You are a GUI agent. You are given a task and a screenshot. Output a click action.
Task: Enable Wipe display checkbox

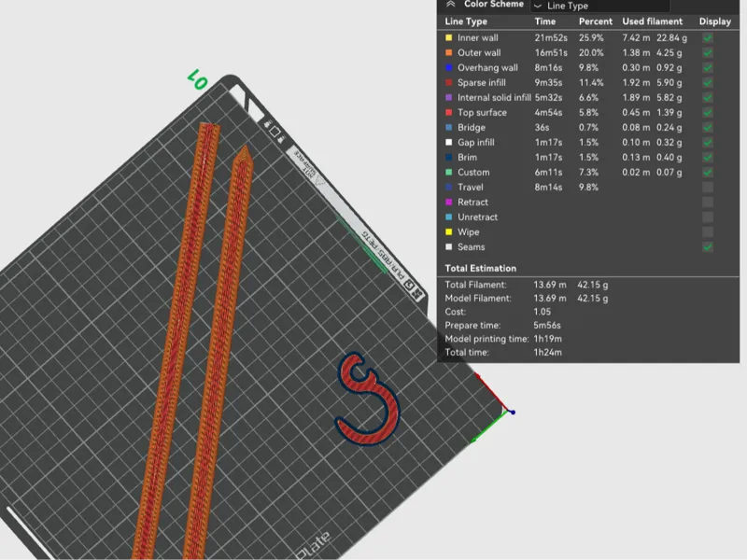tap(708, 231)
